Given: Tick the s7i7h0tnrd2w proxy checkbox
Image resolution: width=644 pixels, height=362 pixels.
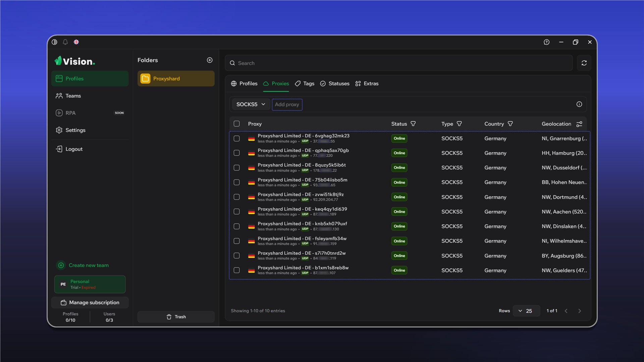Looking at the screenshot, I should click(x=237, y=256).
